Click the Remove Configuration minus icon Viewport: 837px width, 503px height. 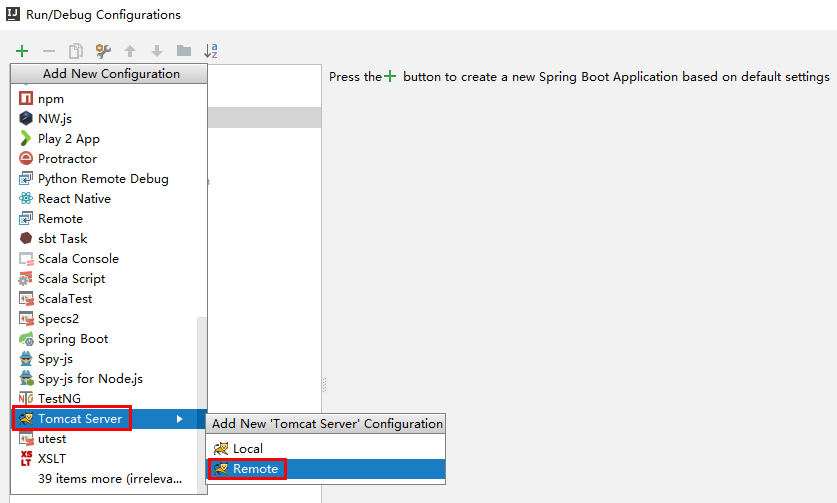pyautogui.click(x=49, y=51)
